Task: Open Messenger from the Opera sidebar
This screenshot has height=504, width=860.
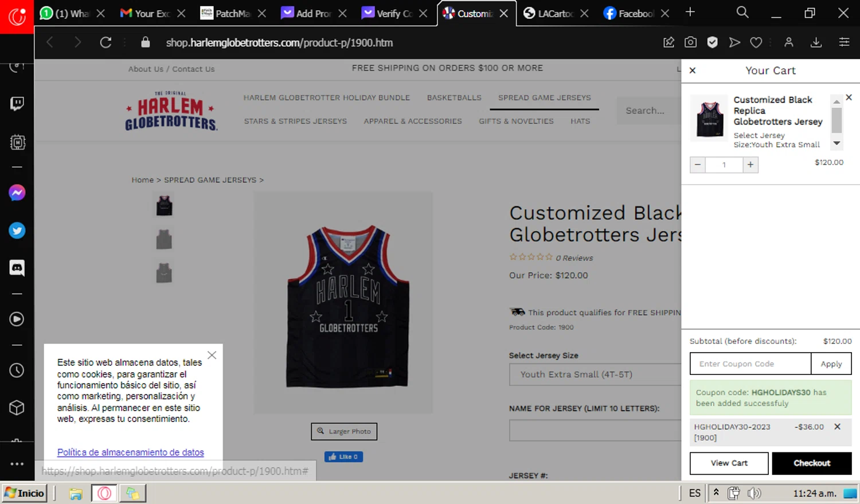Action: pyautogui.click(x=17, y=193)
